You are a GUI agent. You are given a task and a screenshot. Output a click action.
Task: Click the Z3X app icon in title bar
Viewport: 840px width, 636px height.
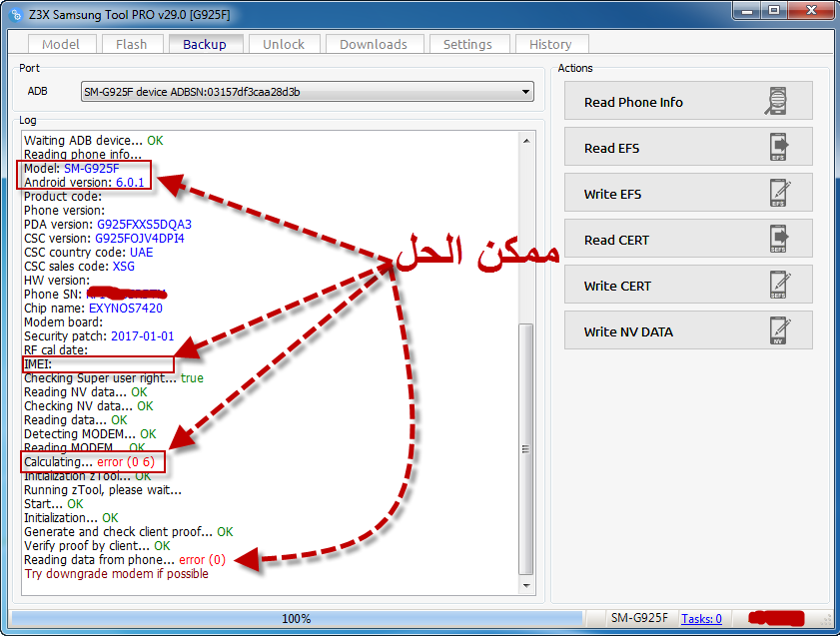17,15
